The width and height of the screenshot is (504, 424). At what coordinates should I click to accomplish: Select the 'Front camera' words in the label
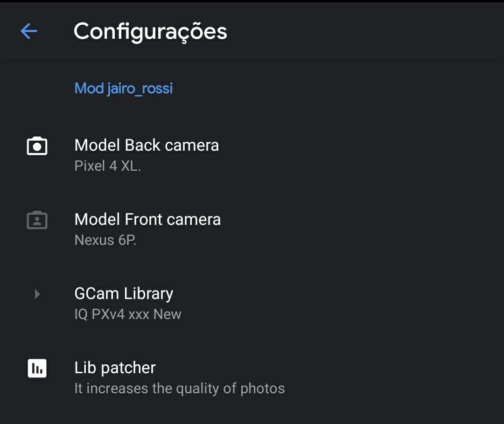pos(173,219)
